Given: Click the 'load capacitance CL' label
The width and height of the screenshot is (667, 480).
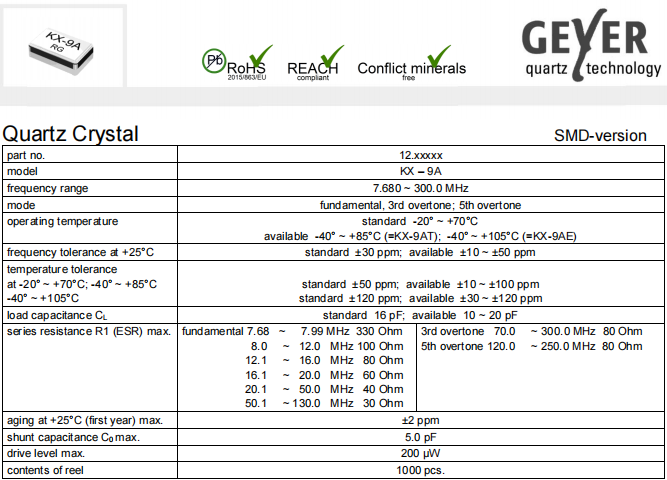Looking at the screenshot, I should pyautogui.click(x=57, y=315).
